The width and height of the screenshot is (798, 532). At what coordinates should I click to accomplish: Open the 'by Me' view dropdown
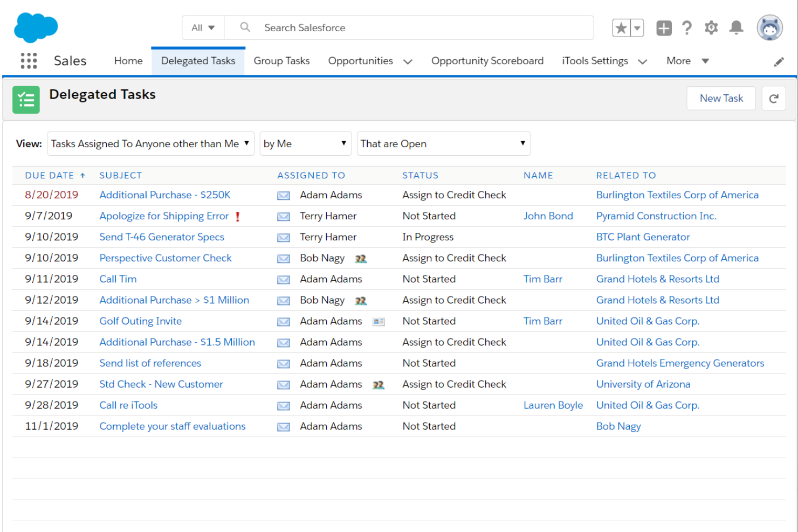pyautogui.click(x=305, y=143)
